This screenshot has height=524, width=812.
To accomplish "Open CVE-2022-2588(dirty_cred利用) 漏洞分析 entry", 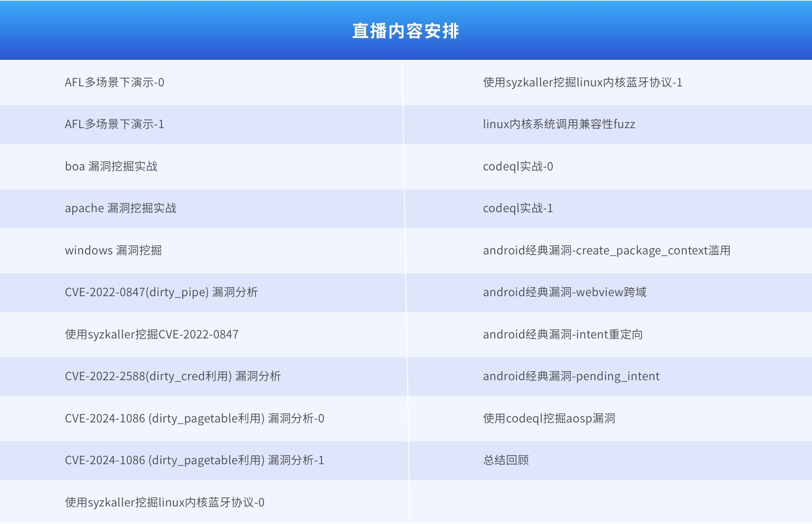I will click(x=173, y=376).
